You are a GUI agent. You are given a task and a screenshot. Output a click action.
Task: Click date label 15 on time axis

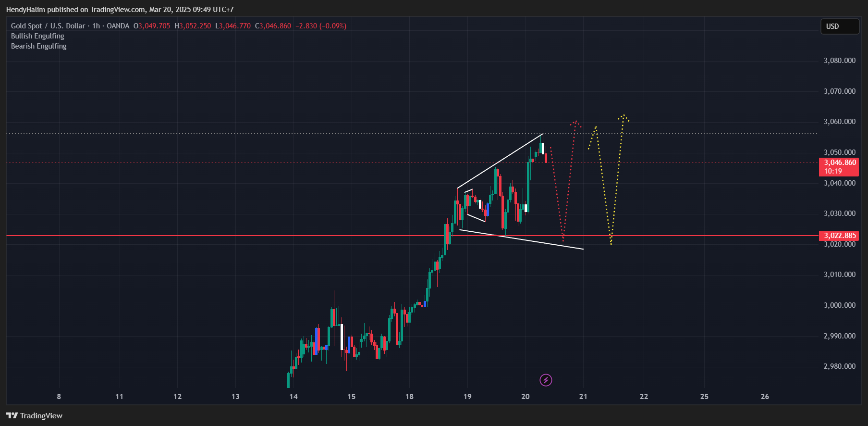[x=352, y=397]
